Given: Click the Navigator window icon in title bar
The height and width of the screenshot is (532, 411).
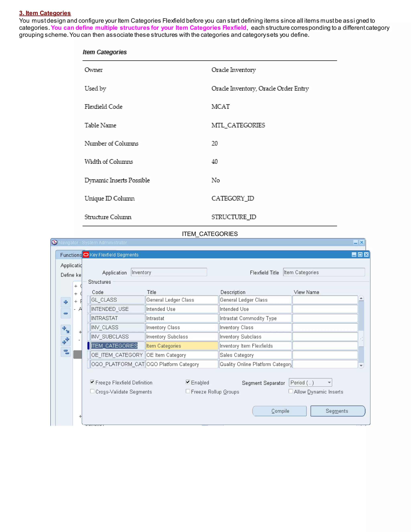Looking at the screenshot, I should coord(54,242).
